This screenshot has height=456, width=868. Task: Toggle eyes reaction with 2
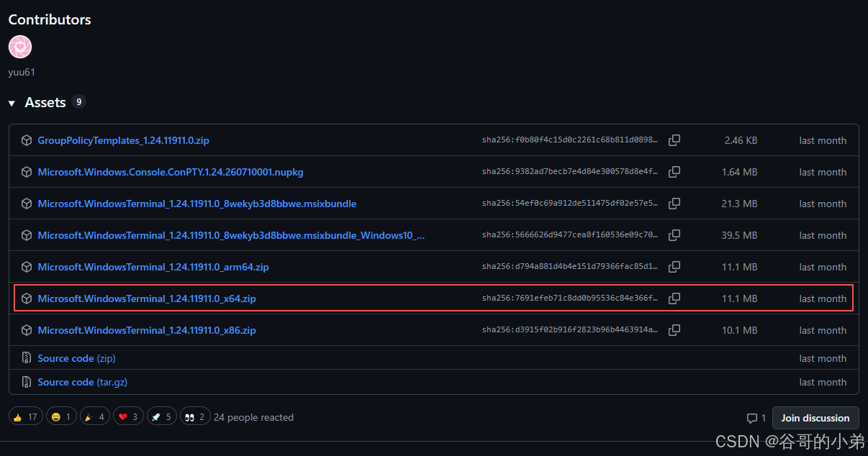tap(194, 417)
